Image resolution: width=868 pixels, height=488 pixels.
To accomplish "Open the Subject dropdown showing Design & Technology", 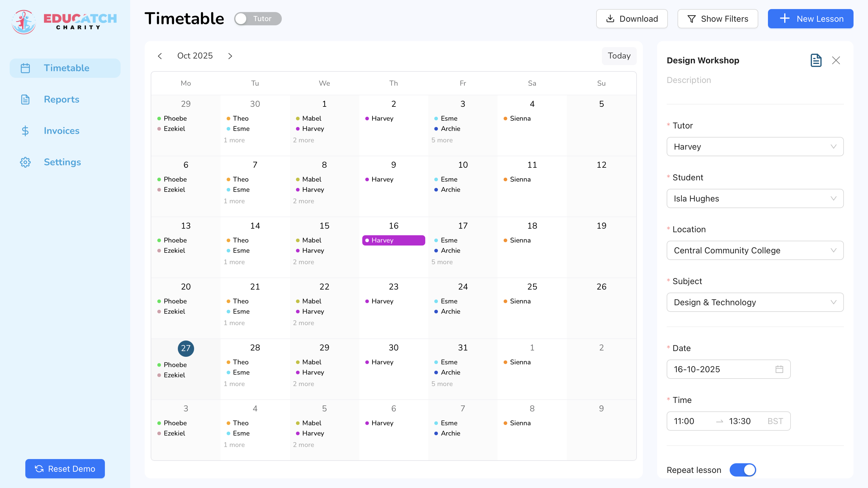I will [x=754, y=302].
